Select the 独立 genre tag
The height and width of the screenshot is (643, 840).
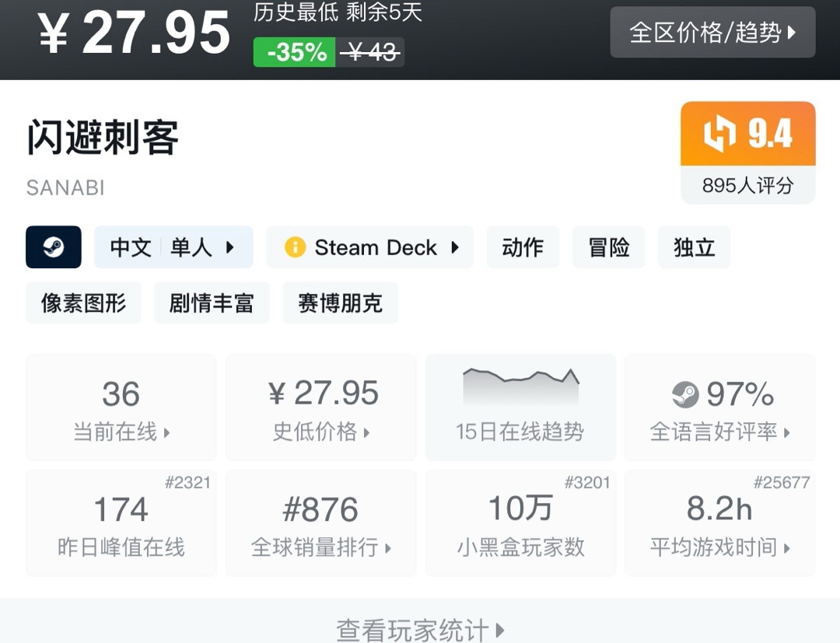click(x=694, y=247)
